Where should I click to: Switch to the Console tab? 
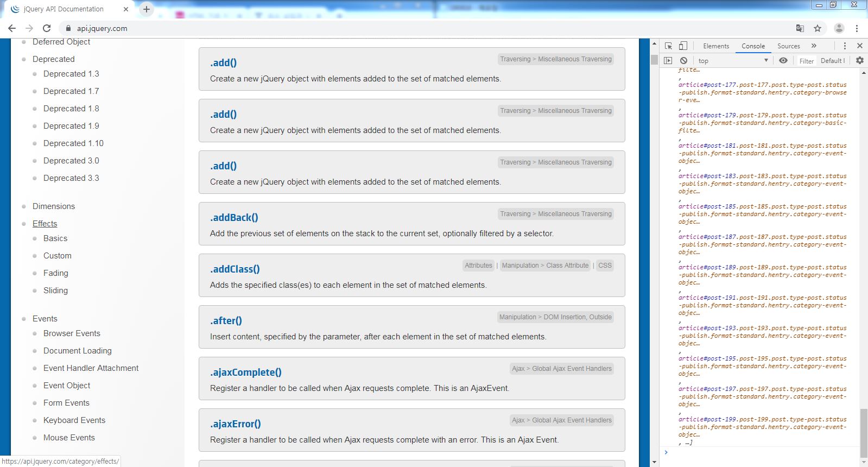click(x=753, y=46)
